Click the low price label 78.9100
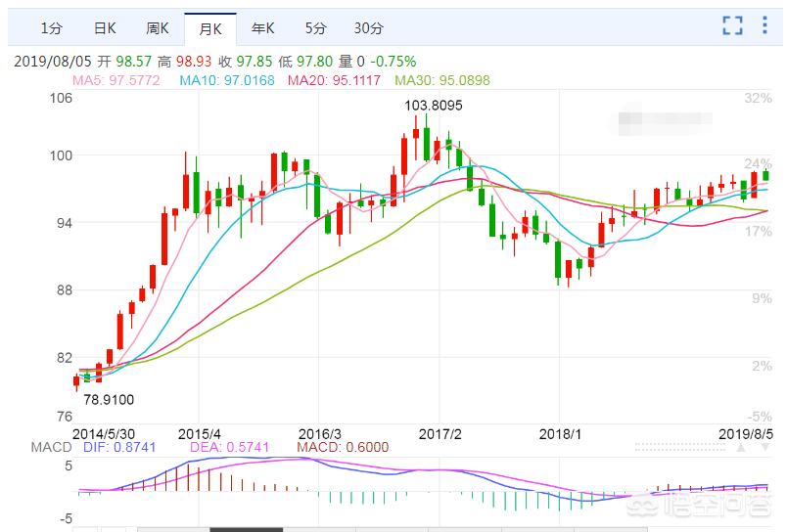Image resolution: width=787 pixels, height=532 pixels. (109, 400)
